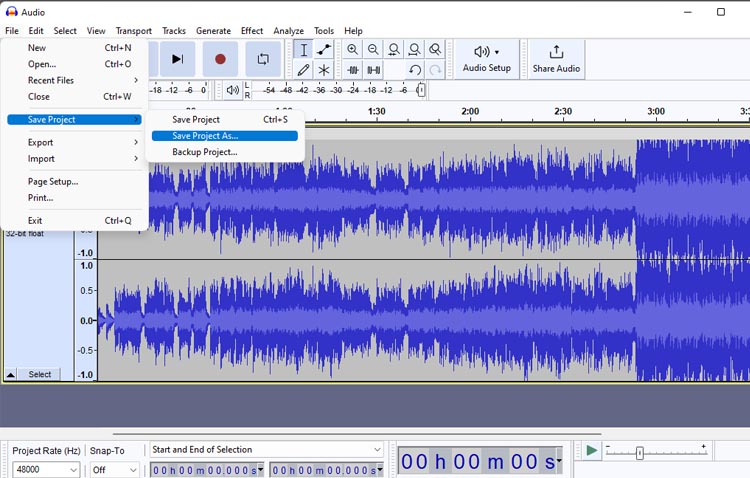Open the Edit menu
The width and height of the screenshot is (750, 478).
tap(36, 31)
